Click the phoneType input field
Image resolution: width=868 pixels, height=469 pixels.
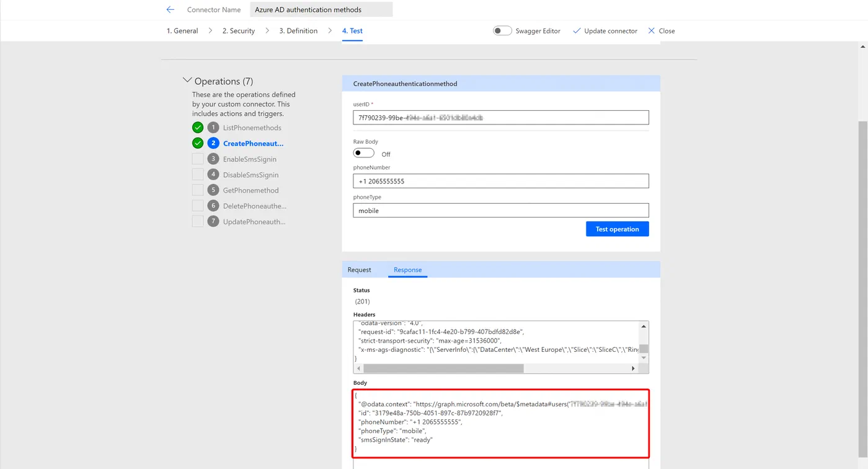501,211
